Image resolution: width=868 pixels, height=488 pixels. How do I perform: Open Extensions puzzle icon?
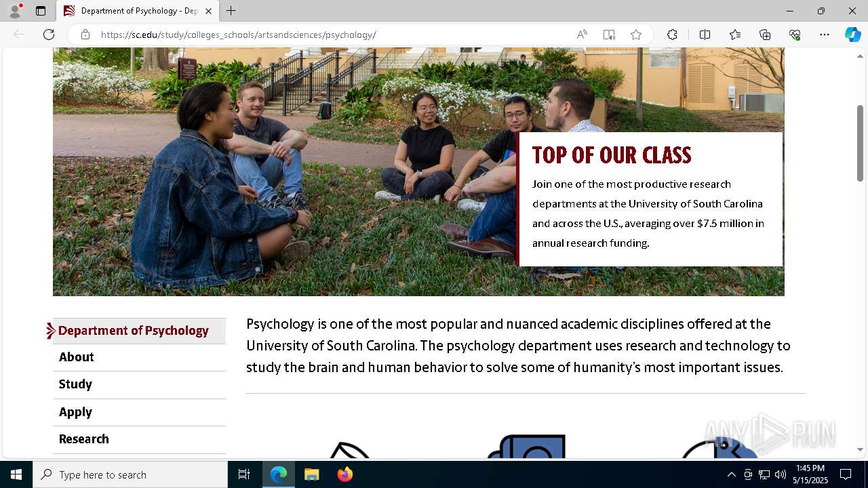click(x=672, y=35)
